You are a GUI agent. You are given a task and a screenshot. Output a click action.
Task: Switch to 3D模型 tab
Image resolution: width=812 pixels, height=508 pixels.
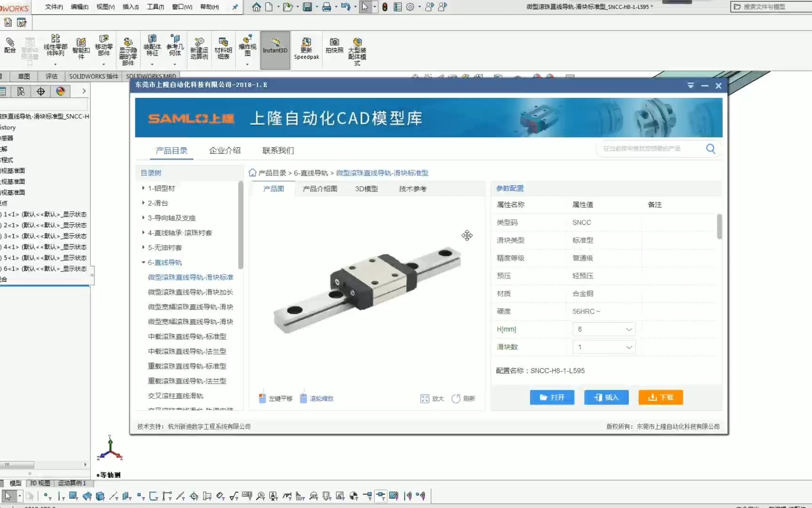[x=367, y=189]
